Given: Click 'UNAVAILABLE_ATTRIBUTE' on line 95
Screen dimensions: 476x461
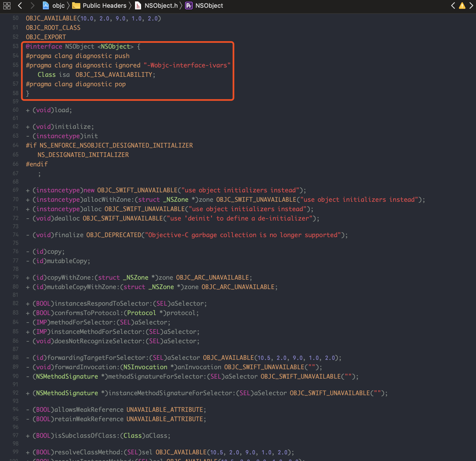Looking at the screenshot, I should pos(165,419).
